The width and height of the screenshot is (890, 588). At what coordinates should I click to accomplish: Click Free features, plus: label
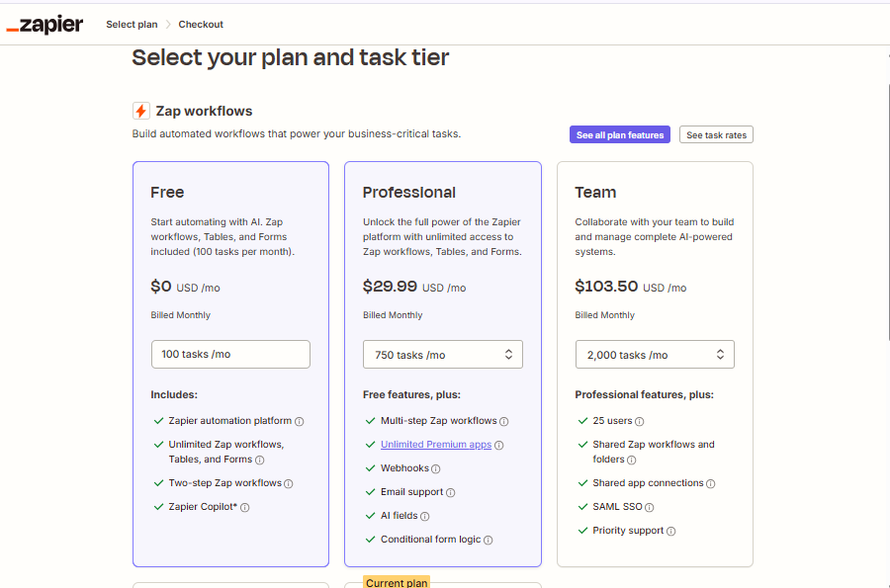(411, 394)
